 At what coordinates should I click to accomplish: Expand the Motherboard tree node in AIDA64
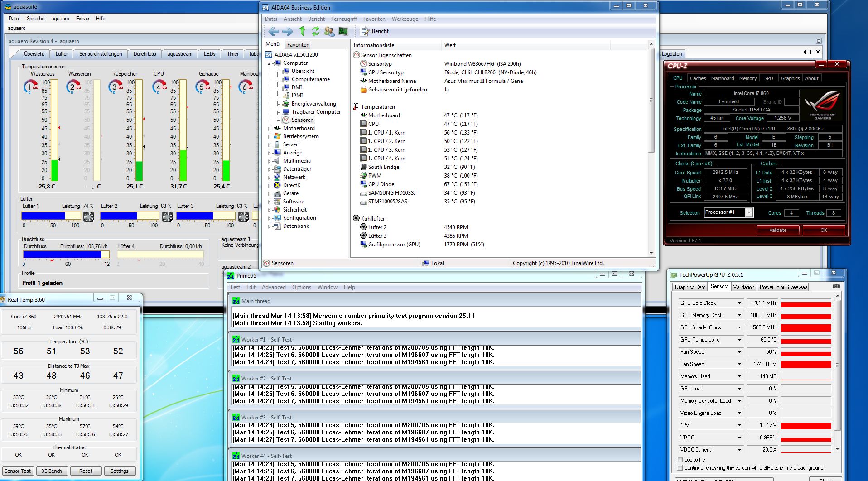(x=270, y=129)
